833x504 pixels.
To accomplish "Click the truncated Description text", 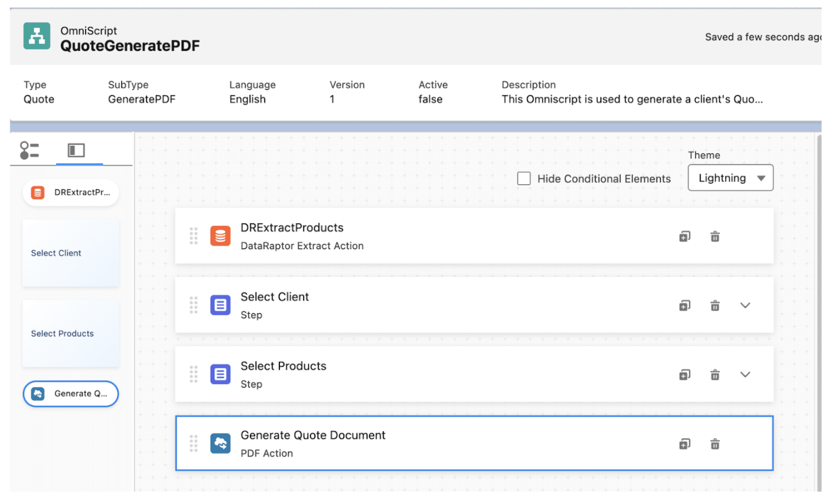I will [632, 99].
